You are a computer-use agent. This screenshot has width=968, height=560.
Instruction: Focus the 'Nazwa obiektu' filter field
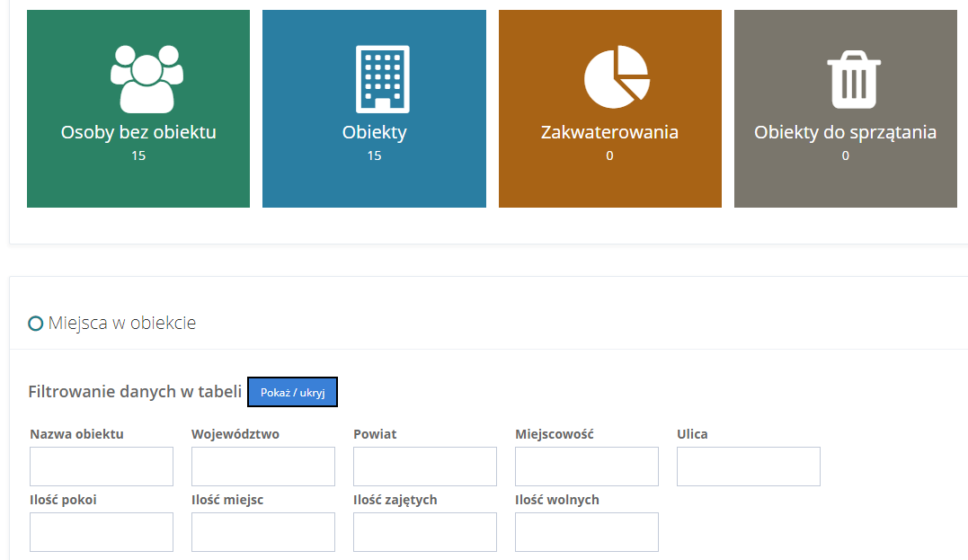(102, 467)
